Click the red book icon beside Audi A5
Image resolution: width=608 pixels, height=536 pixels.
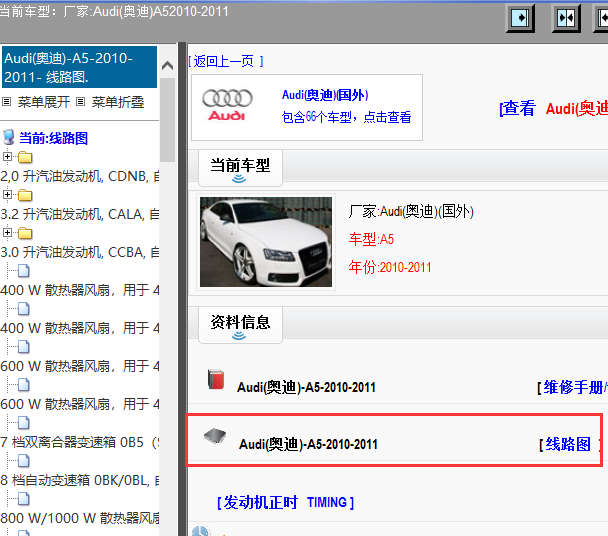point(216,379)
